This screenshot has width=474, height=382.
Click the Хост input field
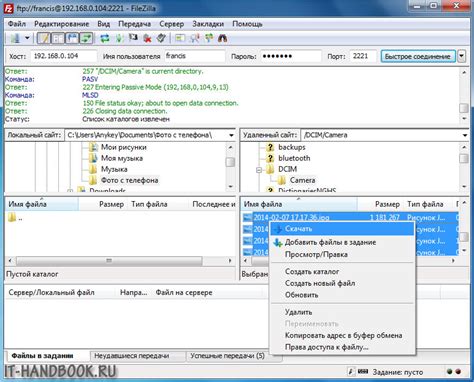tap(63, 56)
